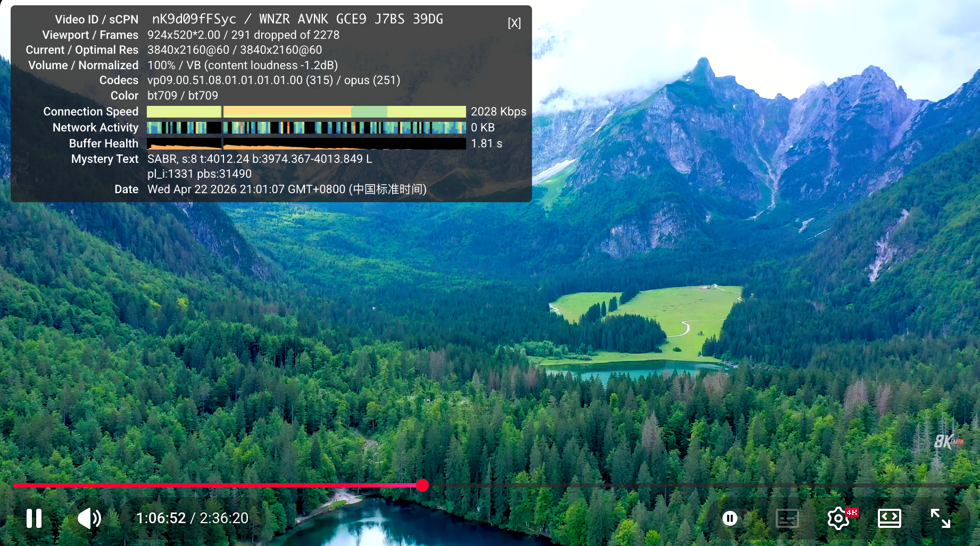
Task: Switch to theater mode view
Action: (x=889, y=518)
